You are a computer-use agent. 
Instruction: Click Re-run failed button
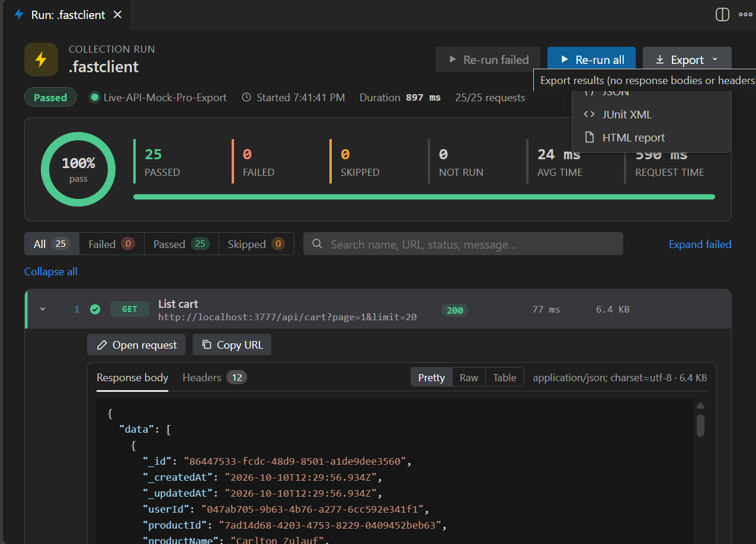(488, 60)
